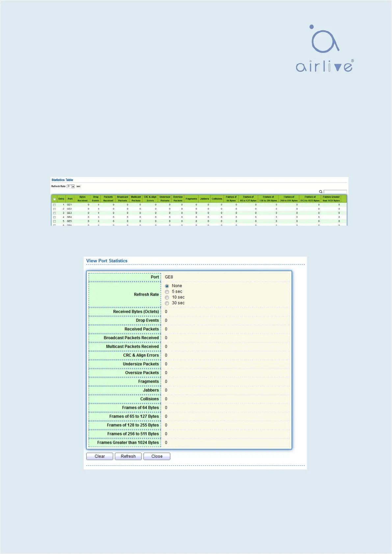The height and width of the screenshot is (554, 392).
Task: Click the Fragments column header
Action: [x=191, y=199]
